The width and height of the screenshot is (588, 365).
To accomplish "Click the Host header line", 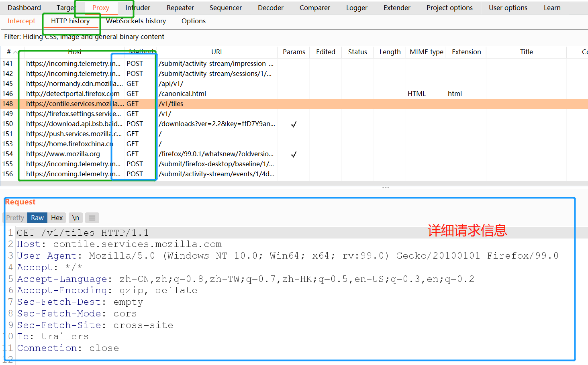I will (119, 244).
